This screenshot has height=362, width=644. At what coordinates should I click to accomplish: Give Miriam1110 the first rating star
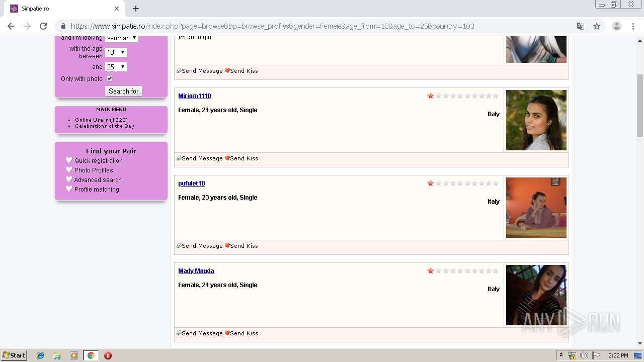point(431,96)
